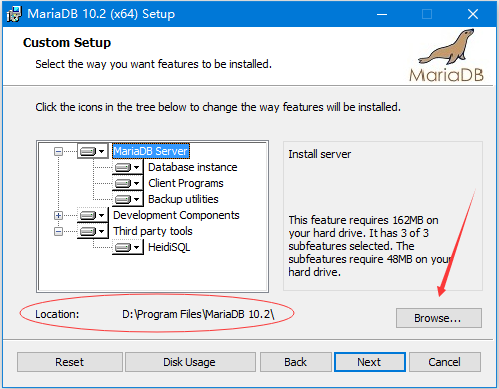Click the installer icon in title bar
This screenshot has height=389, width=499.
(x=14, y=14)
